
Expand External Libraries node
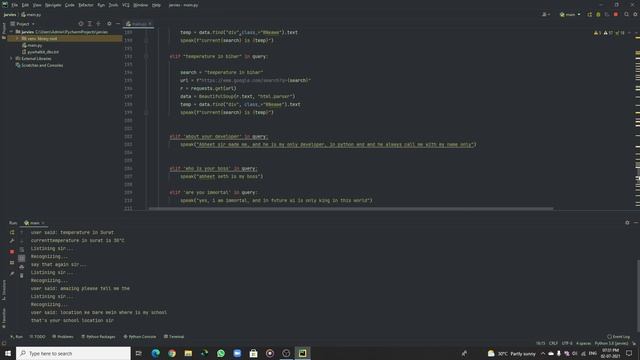click(x=11, y=58)
